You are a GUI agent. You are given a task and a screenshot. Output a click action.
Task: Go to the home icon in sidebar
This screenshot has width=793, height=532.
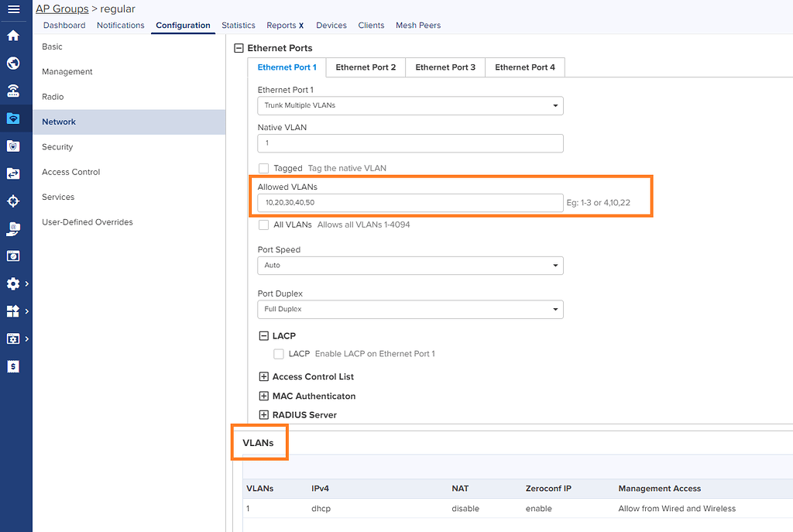[x=13, y=36]
